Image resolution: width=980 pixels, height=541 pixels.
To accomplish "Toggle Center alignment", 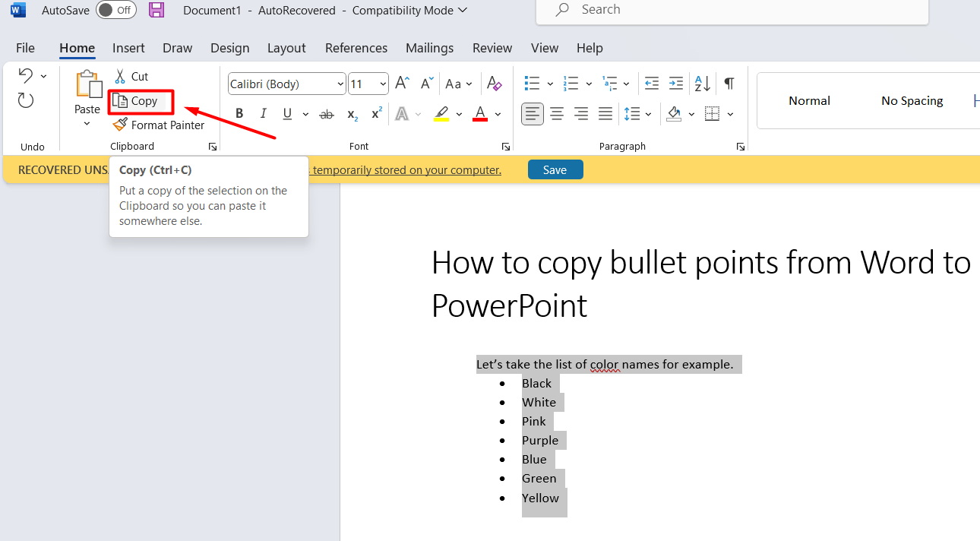I will pos(557,114).
